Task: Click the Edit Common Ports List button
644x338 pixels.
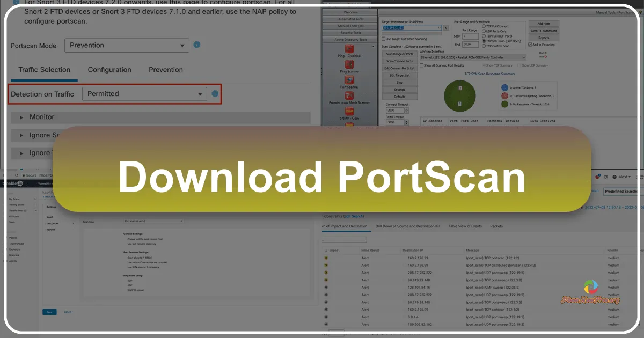Action: click(399, 68)
